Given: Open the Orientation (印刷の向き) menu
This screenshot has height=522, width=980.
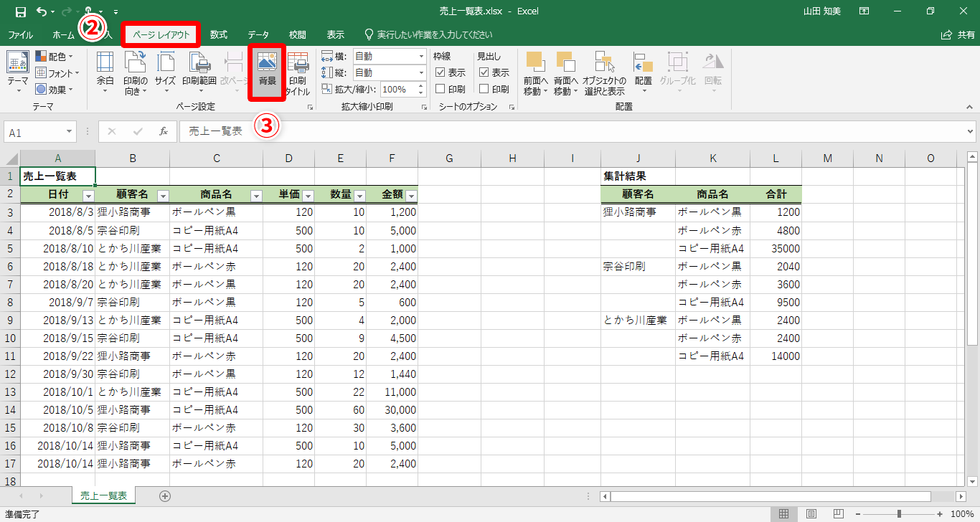Looking at the screenshot, I should [x=136, y=72].
